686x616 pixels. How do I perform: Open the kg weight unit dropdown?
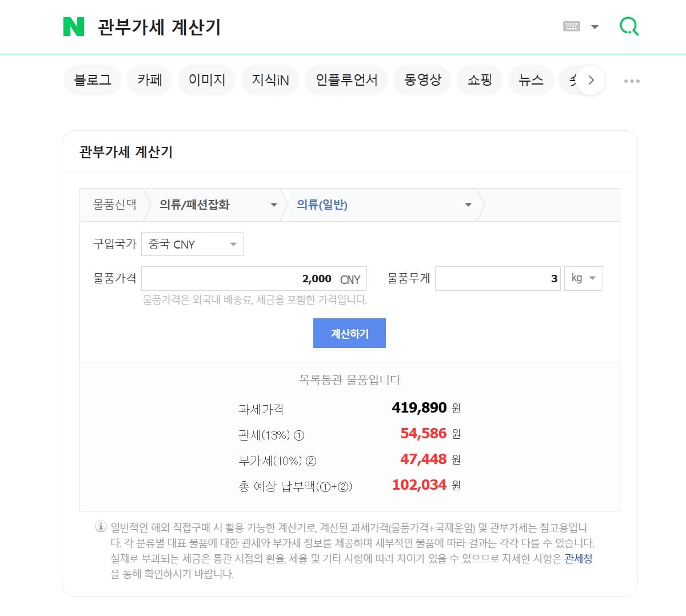click(584, 278)
